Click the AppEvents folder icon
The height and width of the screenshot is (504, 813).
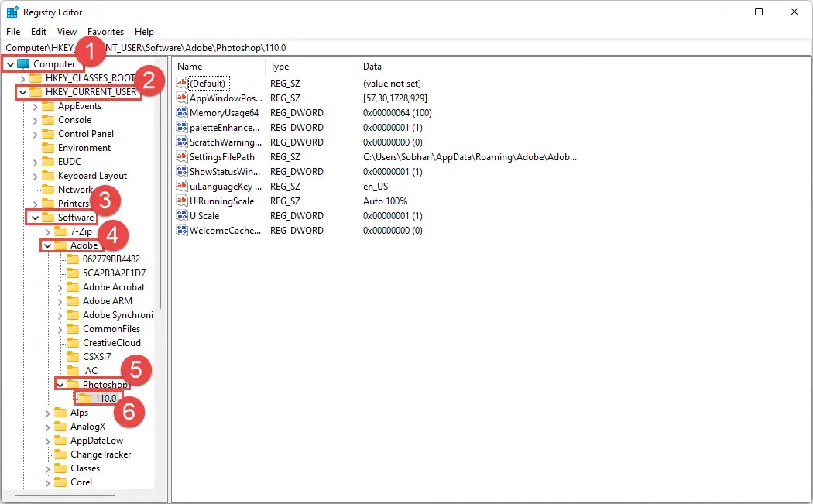pyautogui.click(x=48, y=106)
